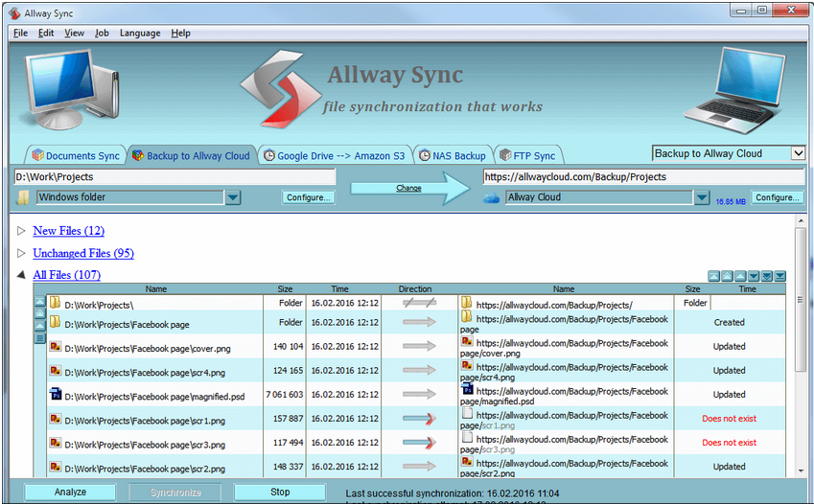Click the single-down arrow above the Time column
This screenshot has width=814, height=504.
pyautogui.click(x=754, y=276)
